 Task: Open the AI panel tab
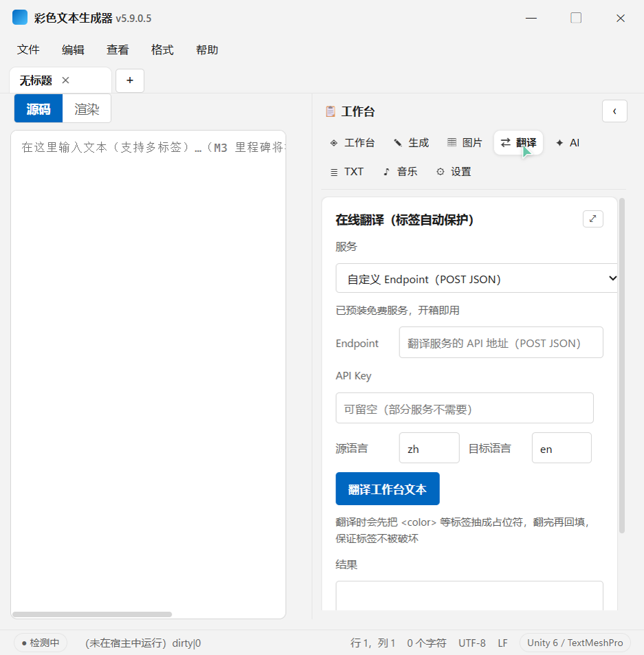tap(568, 143)
